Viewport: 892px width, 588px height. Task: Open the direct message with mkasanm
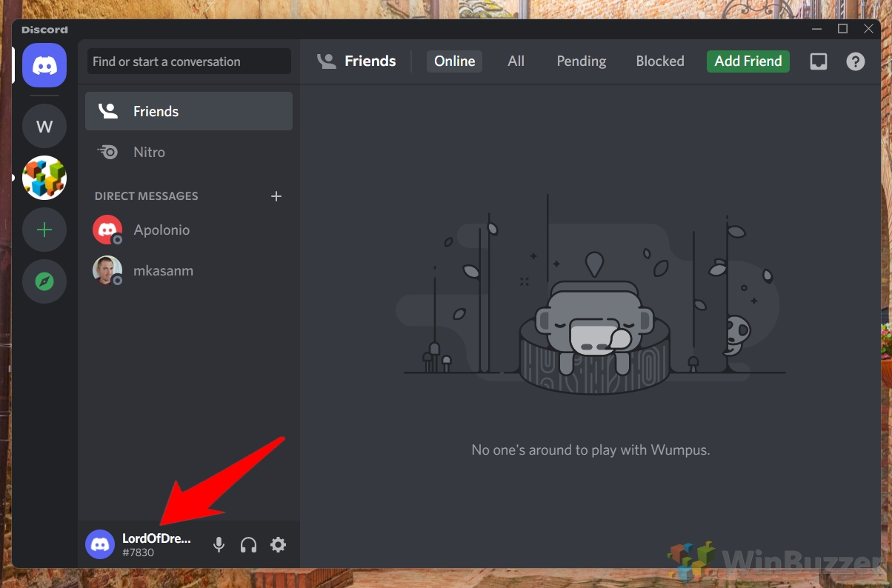[x=189, y=270]
